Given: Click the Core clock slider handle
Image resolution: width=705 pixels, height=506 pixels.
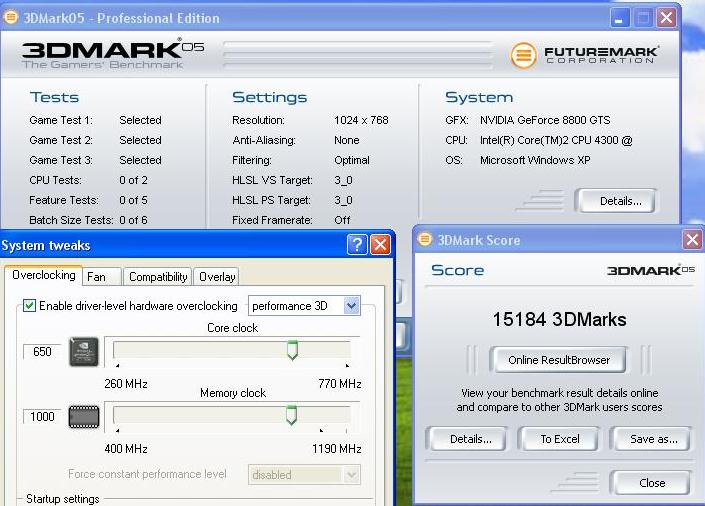Looking at the screenshot, I should [x=292, y=350].
